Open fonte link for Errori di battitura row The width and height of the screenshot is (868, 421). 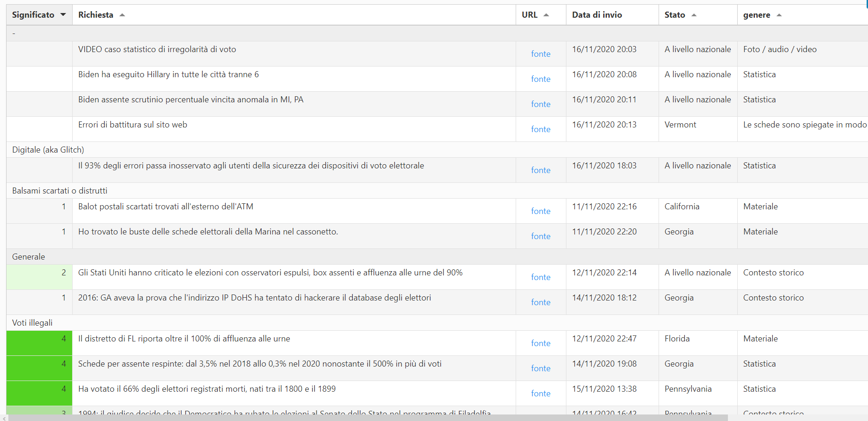(540, 129)
